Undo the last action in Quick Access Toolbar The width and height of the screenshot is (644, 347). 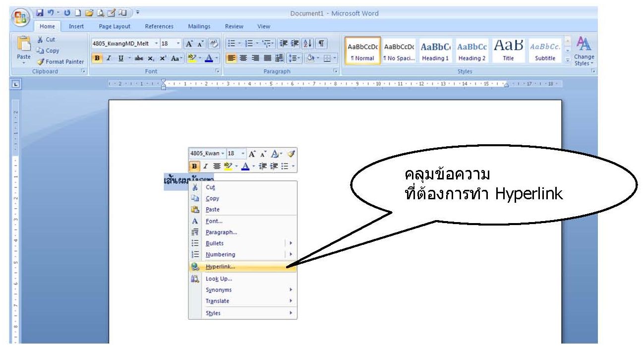(x=51, y=12)
